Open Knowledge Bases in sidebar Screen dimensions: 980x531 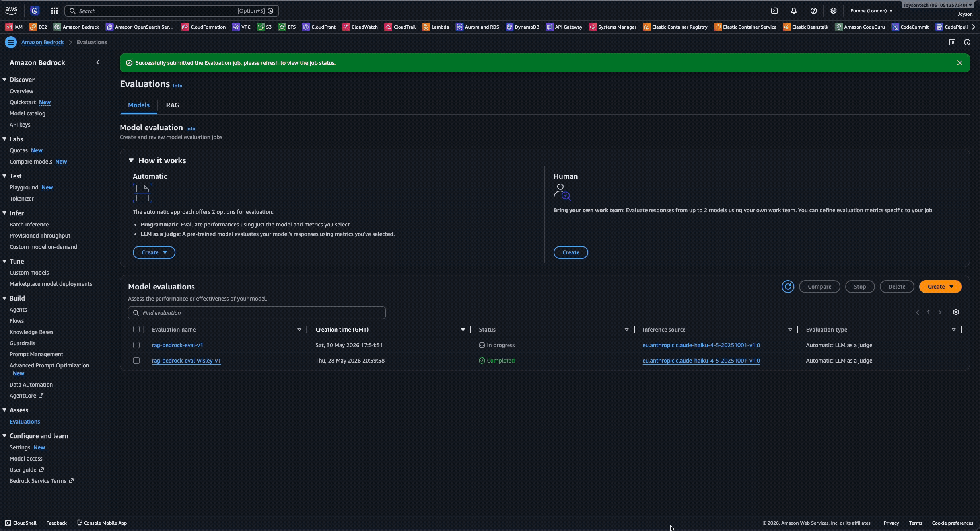[x=31, y=332]
